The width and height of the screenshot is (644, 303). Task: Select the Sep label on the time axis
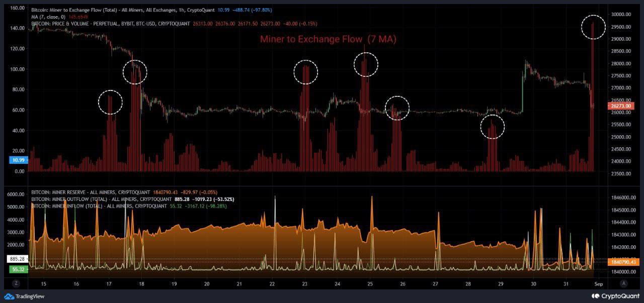[598, 283]
